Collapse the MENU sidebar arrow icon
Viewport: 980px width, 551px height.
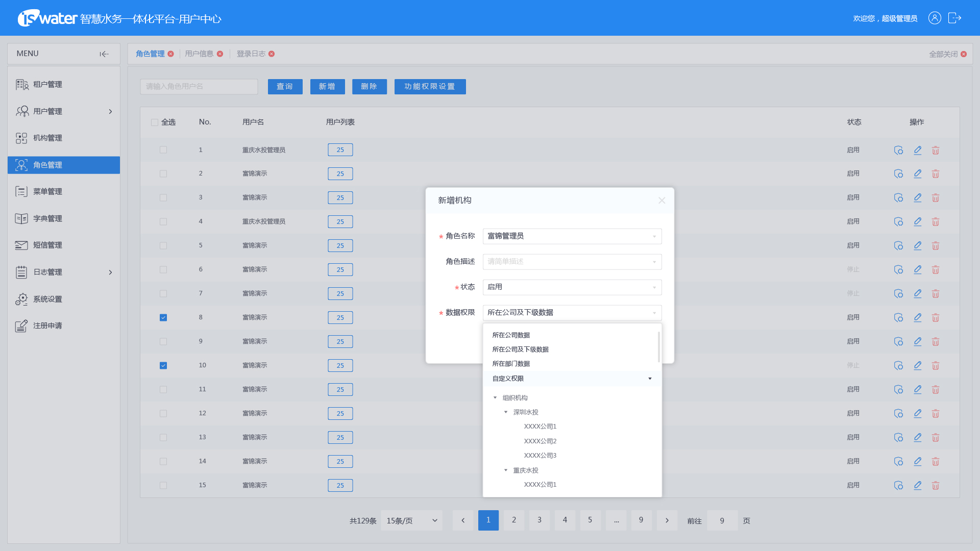point(104,54)
